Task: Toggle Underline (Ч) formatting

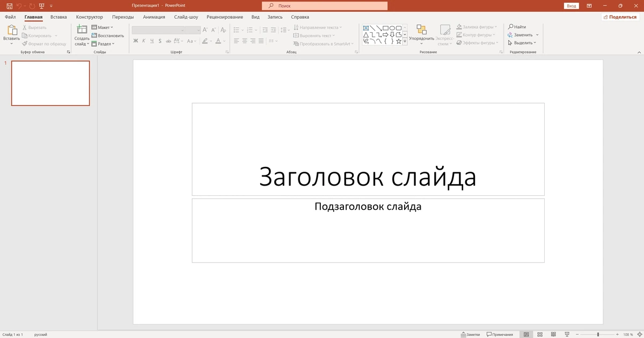Action: click(152, 41)
